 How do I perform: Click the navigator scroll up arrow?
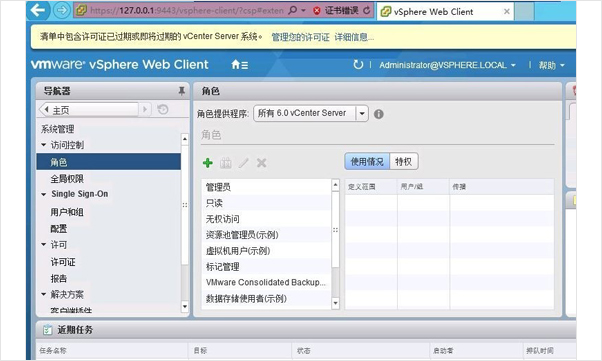tap(185, 139)
